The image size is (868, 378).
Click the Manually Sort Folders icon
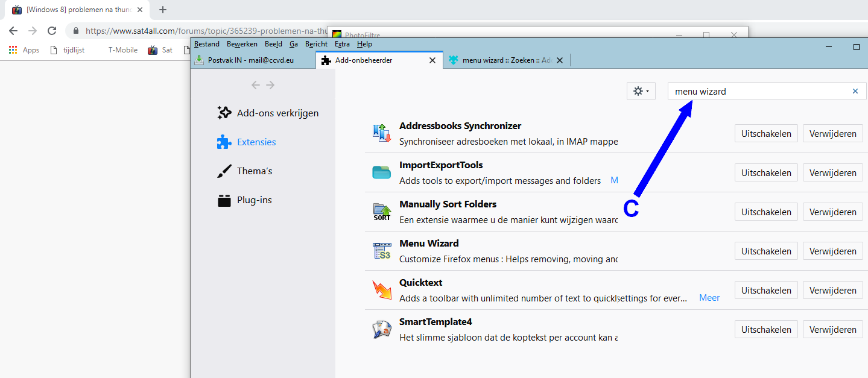pos(382,212)
